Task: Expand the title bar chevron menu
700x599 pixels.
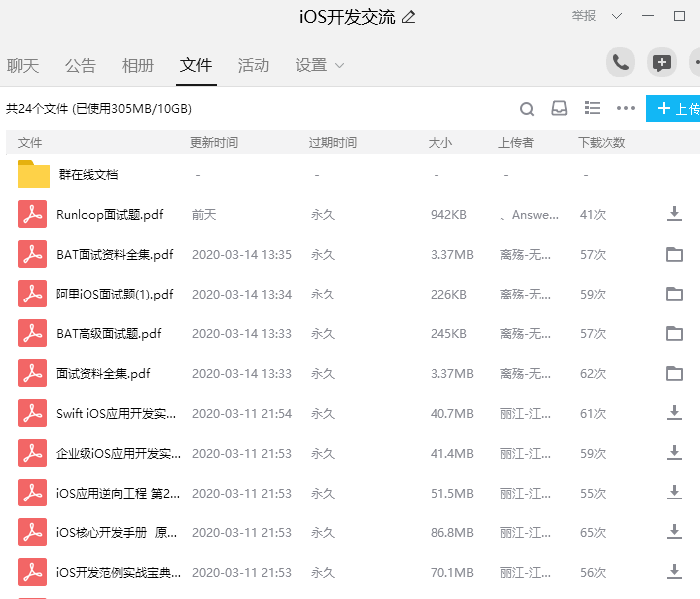Action: (x=616, y=16)
